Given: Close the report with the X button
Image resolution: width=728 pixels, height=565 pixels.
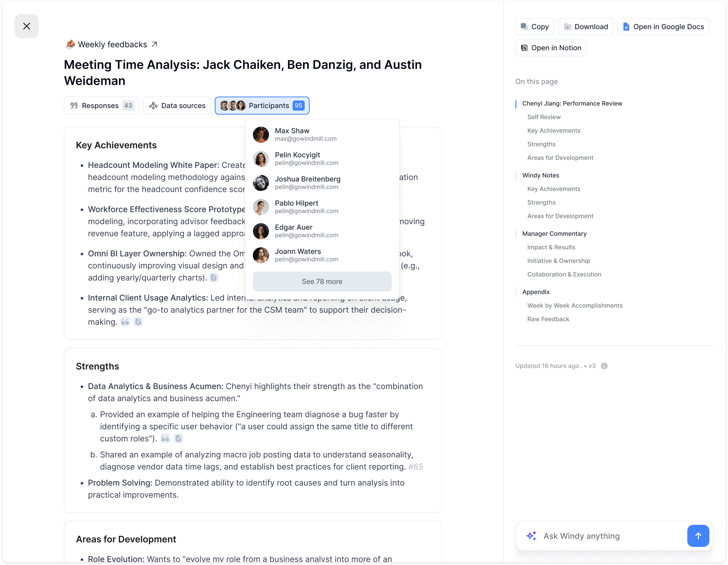Looking at the screenshot, I should [x=26, y=26].
